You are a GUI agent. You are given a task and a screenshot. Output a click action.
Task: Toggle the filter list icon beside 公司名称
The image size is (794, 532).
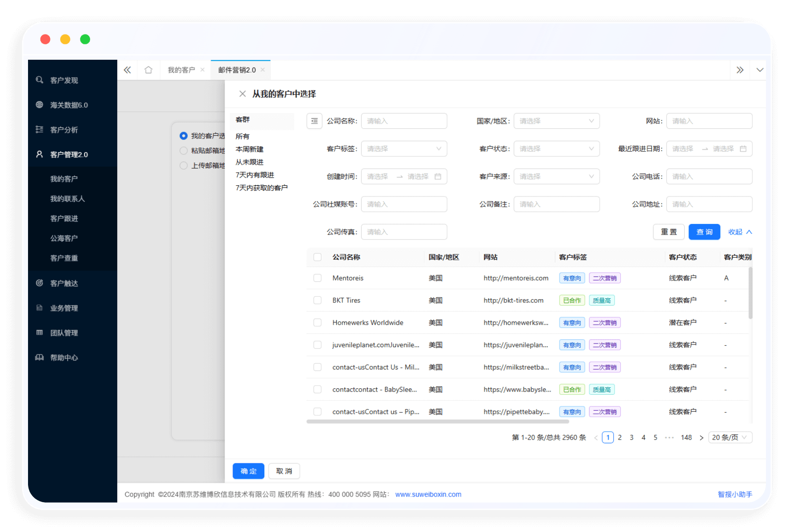[314, 121]
